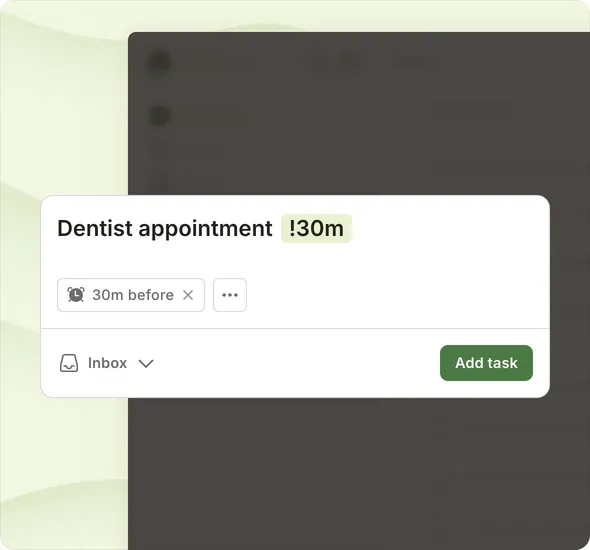Viewport: 590px width, 550px height.
Task: Toggle the second blurred round checkbox behind dialog
Action: [x=160, y=115]
